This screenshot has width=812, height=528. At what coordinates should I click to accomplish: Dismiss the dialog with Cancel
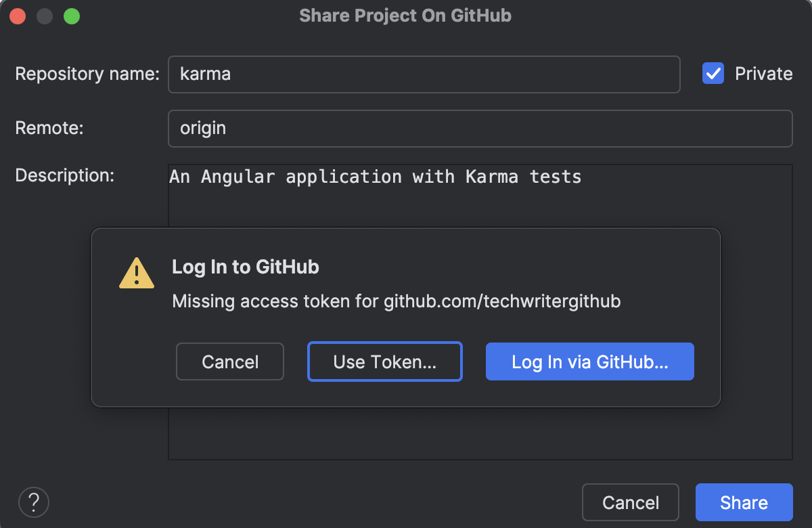(630, 502)
